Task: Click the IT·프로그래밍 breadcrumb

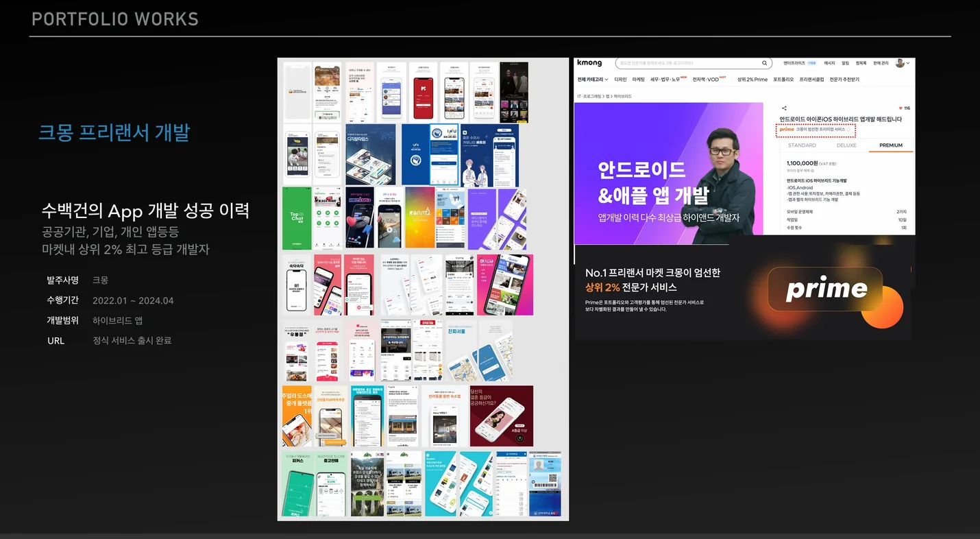Action: click(x=589, y=97)
